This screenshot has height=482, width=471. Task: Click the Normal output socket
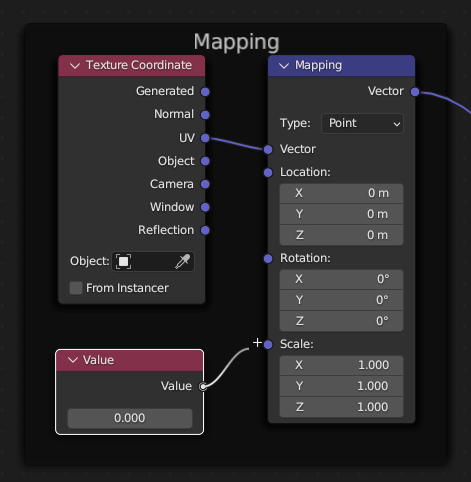click(205, 115)
